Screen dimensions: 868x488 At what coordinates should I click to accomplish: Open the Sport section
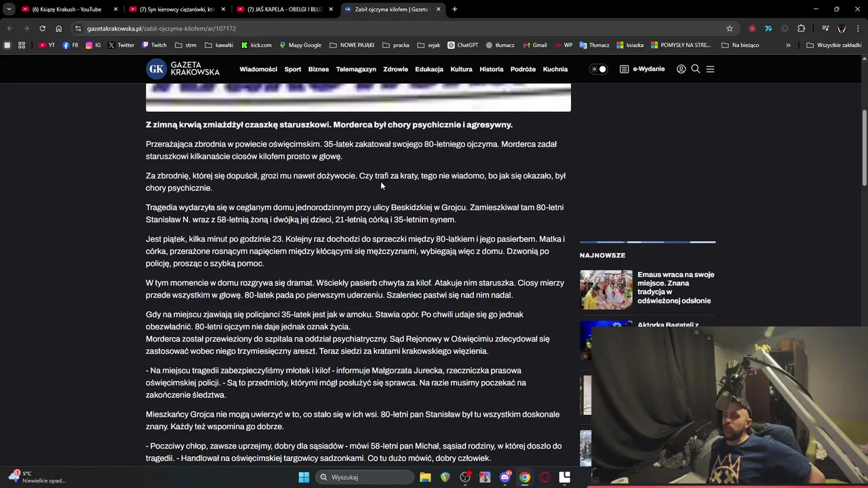[x=293, y=69]
